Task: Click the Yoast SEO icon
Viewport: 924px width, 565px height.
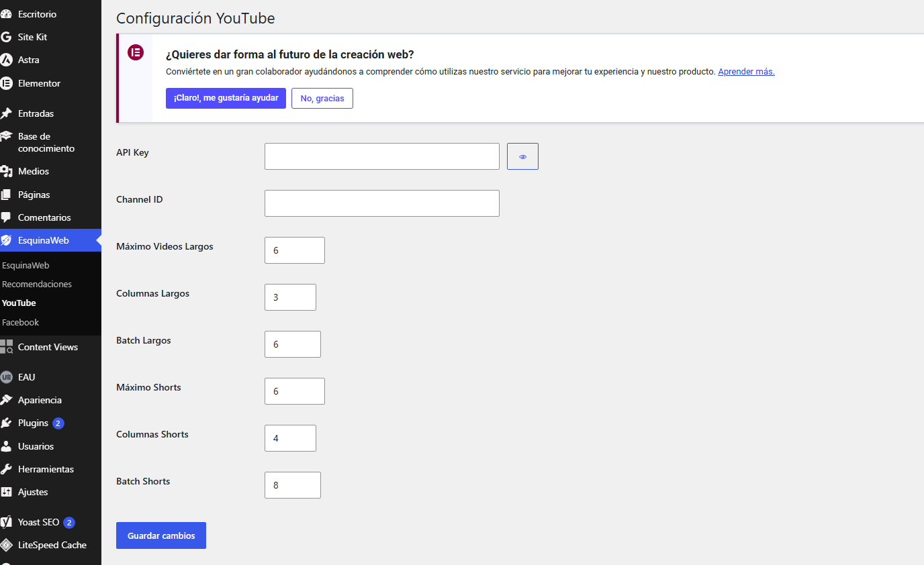Action: coord(6,522)
